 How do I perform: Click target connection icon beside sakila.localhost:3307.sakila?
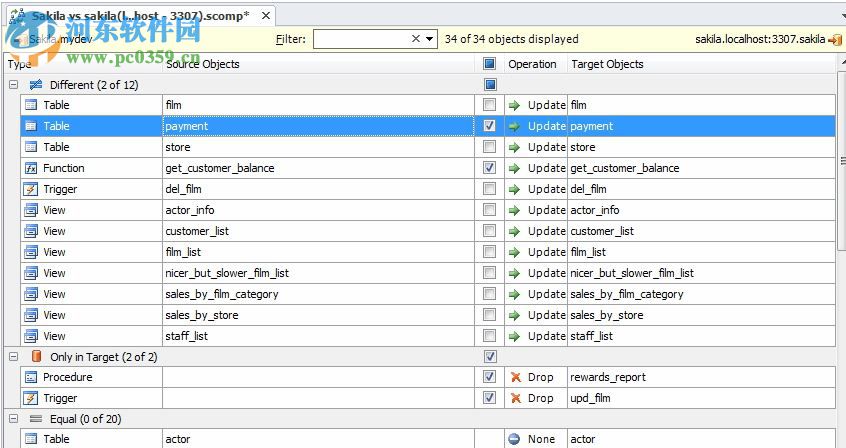[x=835, y=39]
